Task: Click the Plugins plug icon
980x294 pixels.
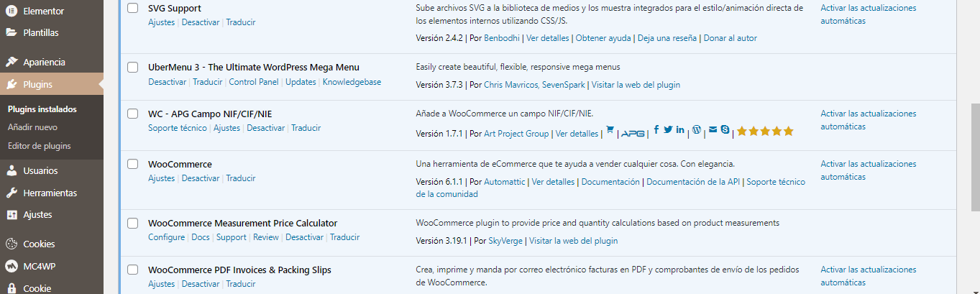Action: click(x=12, y=84)
